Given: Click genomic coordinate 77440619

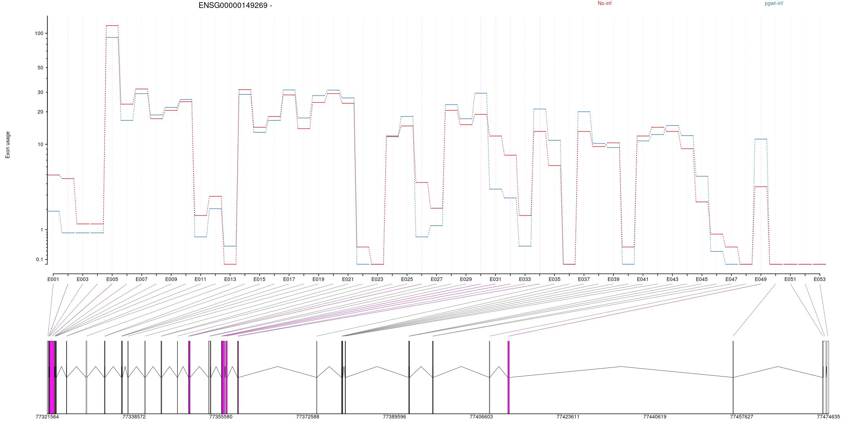Looking at the screenshot, I should pyautogui.click(x=655, y=417).
